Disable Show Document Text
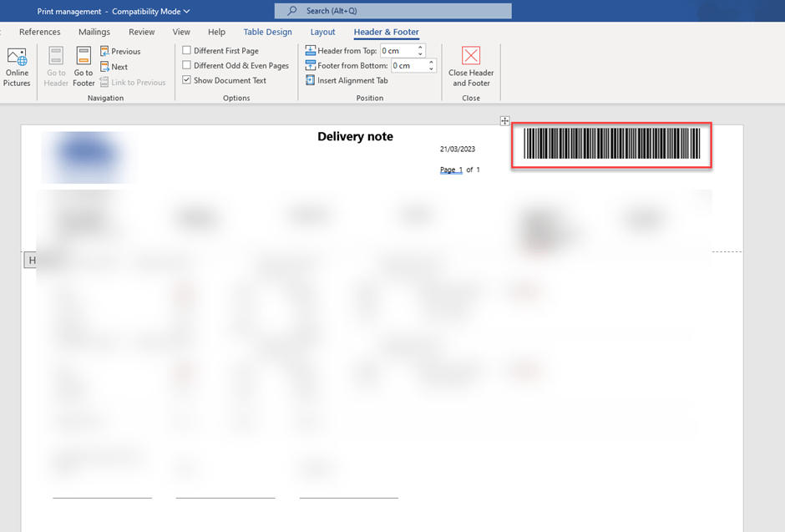This screenshot has height=532, width=785. coord(186,80)
